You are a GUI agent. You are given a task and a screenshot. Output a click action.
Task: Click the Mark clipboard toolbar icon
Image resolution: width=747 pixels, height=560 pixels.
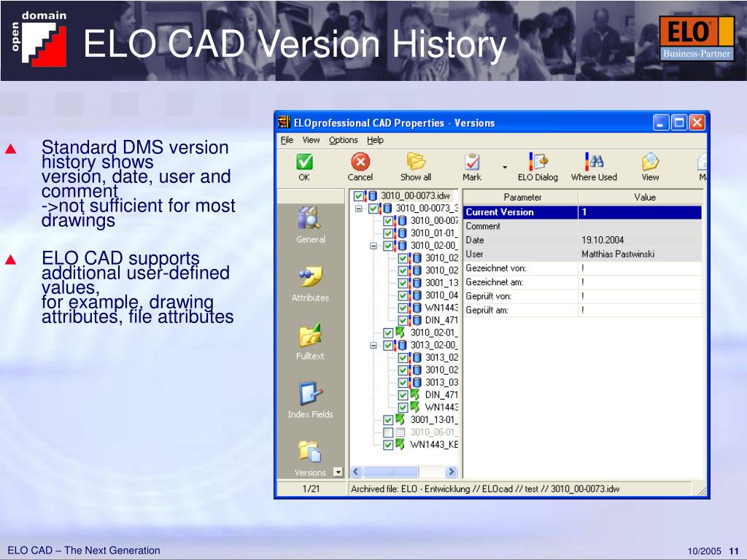click(472, 162)
